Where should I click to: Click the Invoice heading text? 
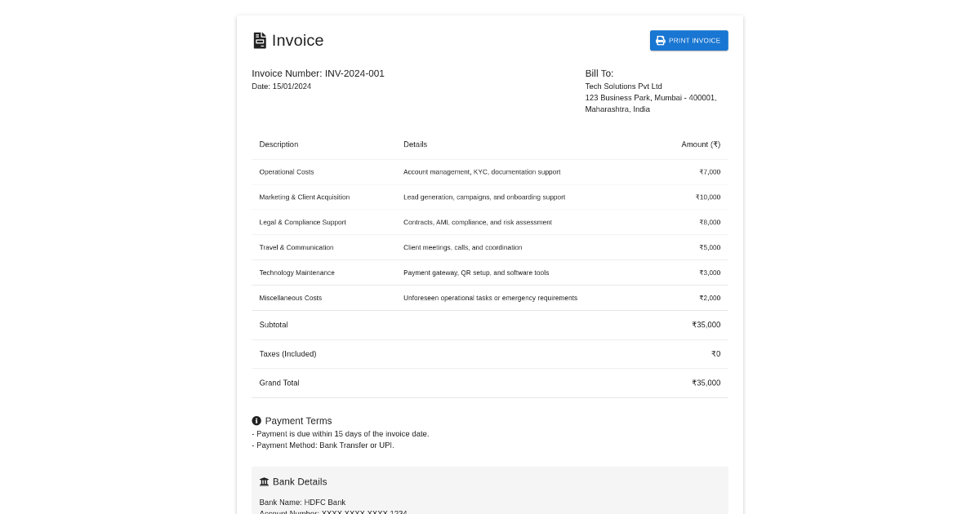(x=297, y=41)
